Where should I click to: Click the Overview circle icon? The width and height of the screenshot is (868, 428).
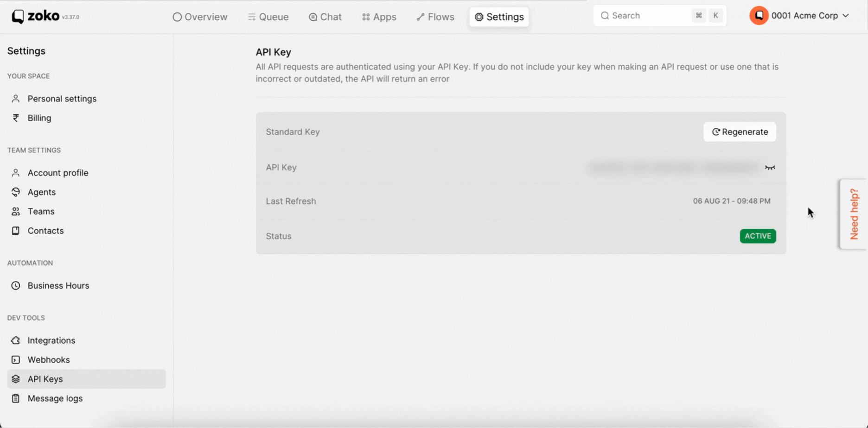(177, 17)
